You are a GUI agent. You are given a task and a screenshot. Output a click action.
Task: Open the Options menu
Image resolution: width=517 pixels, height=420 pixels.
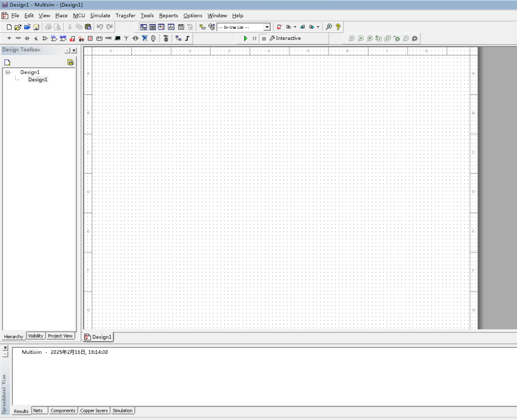[193, 16]
